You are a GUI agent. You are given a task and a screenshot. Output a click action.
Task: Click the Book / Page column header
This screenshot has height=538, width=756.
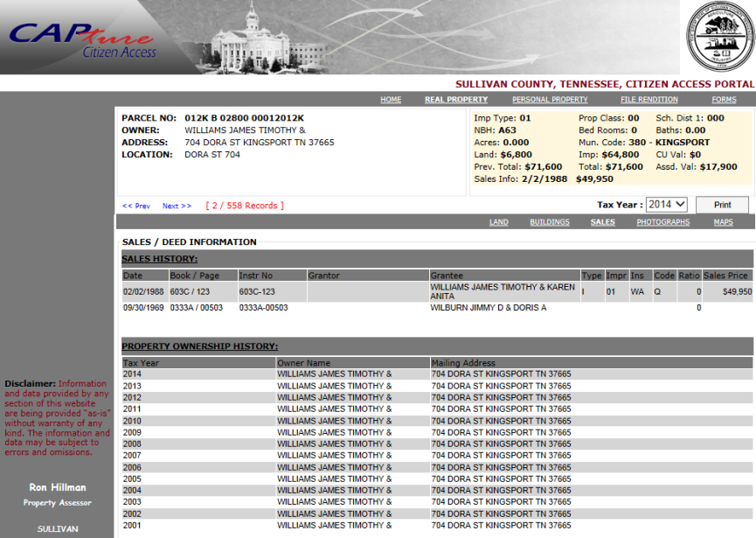point(203,276)
